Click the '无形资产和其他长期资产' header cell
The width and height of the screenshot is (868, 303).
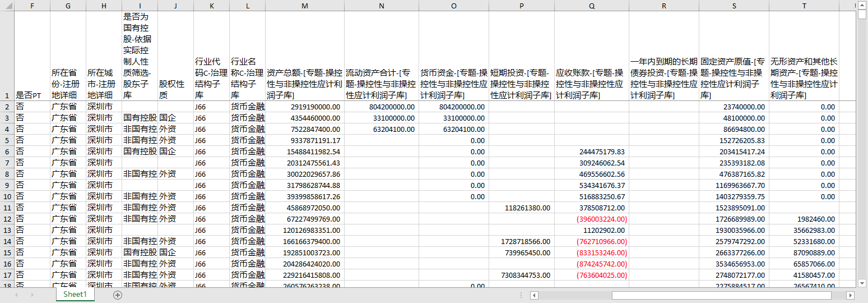click(x=804, y=56)
